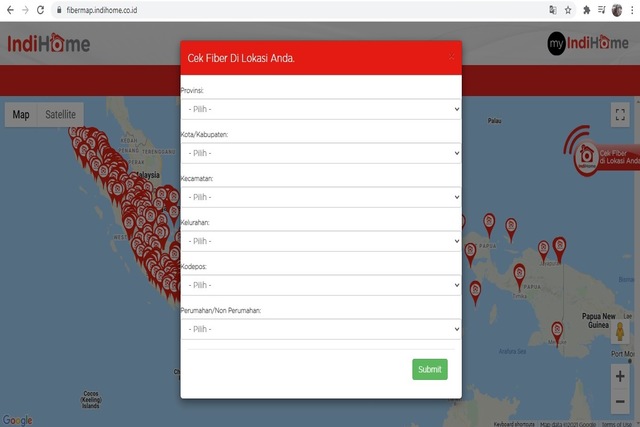Click the address bar URL
The width and height of the screenshot is (640, 427).
pos(102,10)
